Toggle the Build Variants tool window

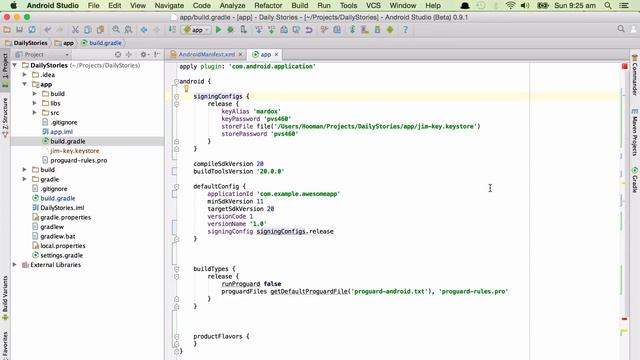(5, 298)
